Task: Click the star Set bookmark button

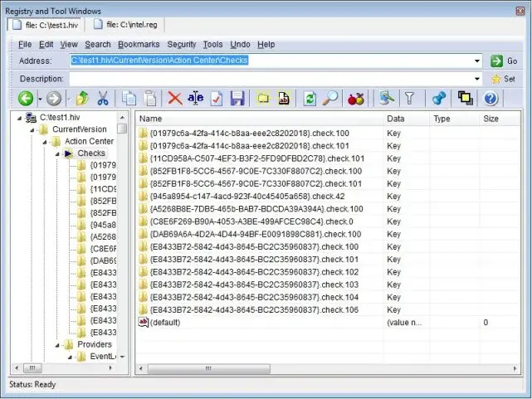Action: click(x=504, y=79)
